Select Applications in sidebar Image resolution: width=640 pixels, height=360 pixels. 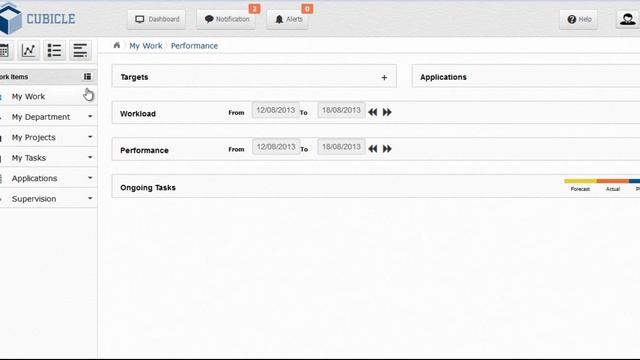[x=34, y=178]
